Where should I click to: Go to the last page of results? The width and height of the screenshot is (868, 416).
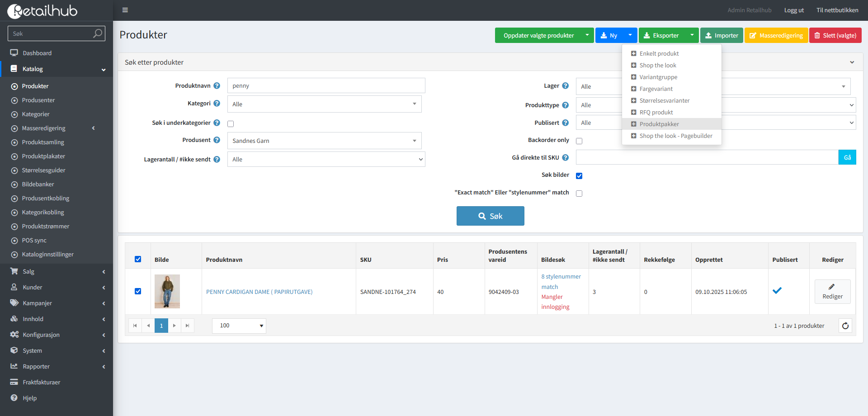coord(187,326)
